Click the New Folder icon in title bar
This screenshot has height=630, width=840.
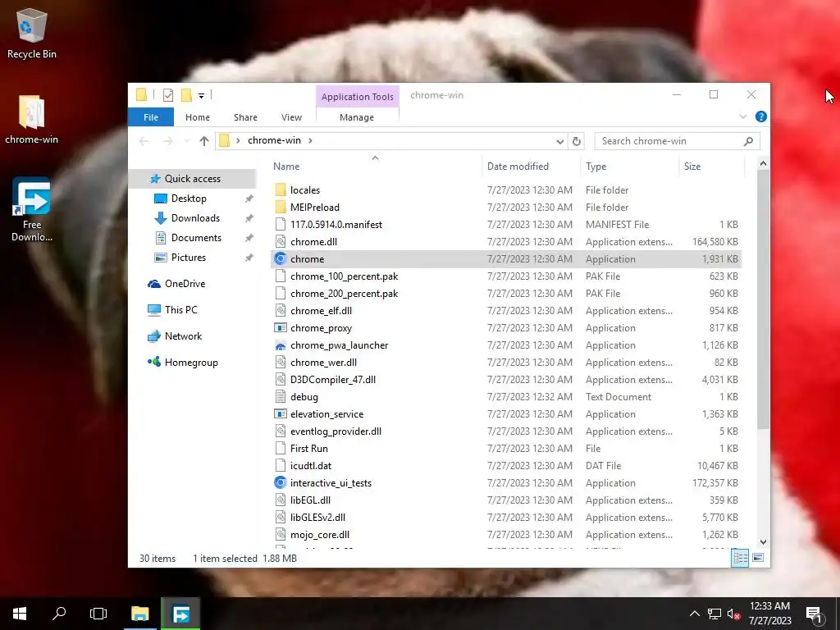pyautogui.click(x=186, y=95)
